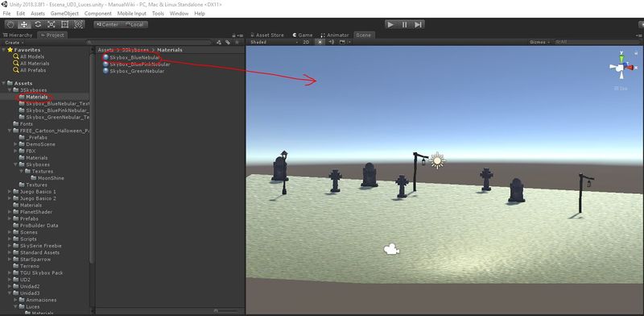Switch to the Hierarchy tab
Viewport: 644px width, 316px height.
click(x=18, y=35)
